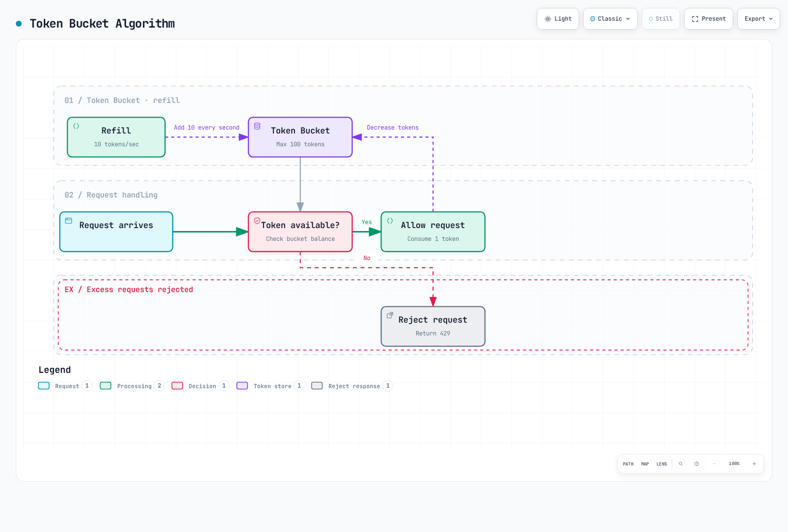Click the 'Add 10 every second' edge label
Screen dimensions: 788x532
(207, 128)
